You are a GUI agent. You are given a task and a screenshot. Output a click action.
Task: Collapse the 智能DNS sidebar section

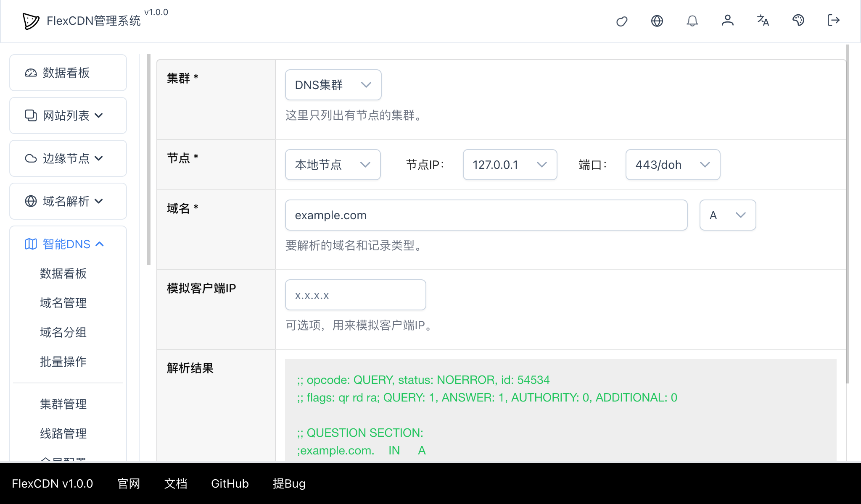[x=100, y=244]
